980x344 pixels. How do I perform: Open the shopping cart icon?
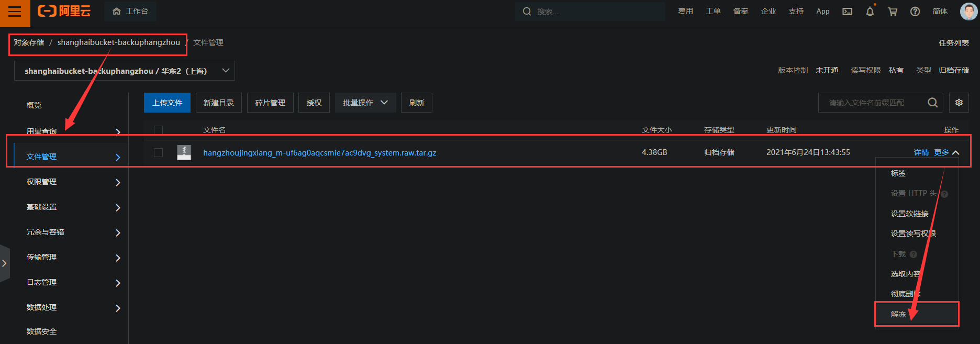coord(893,12)
